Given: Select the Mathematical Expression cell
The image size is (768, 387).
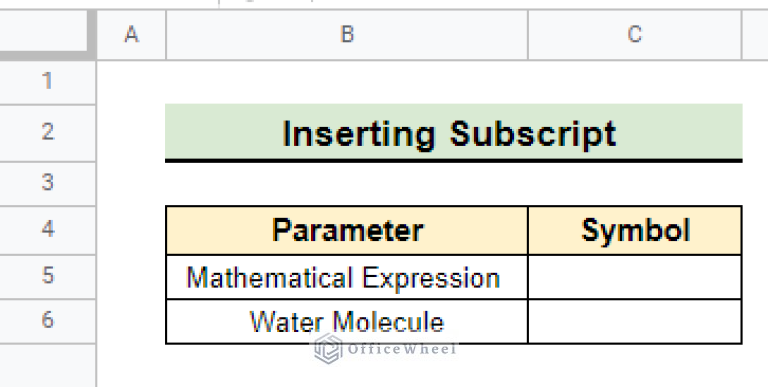Looking at the screenshot, I should (347, 277).
